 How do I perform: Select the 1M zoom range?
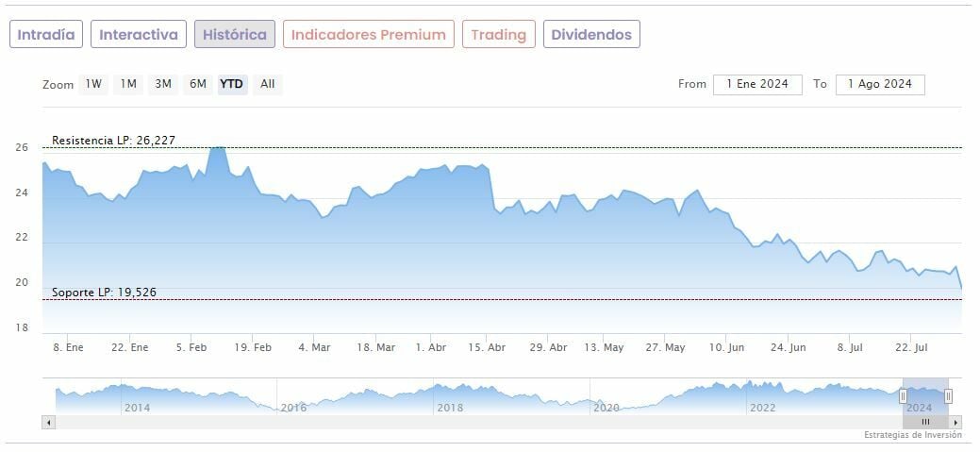[128, 84]
